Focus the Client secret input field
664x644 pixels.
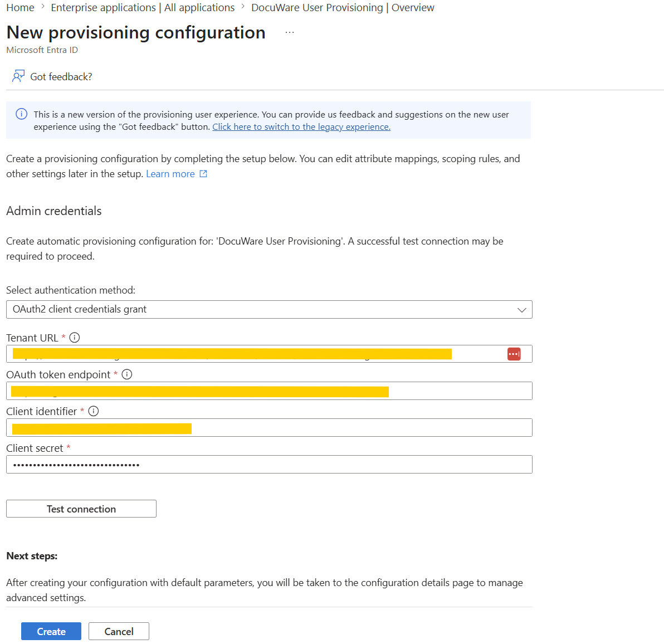click(269, 465)
